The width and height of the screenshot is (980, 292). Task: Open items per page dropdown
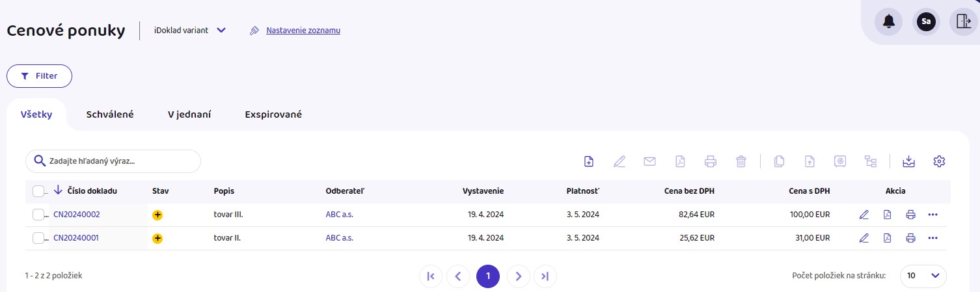click(923, 276)
